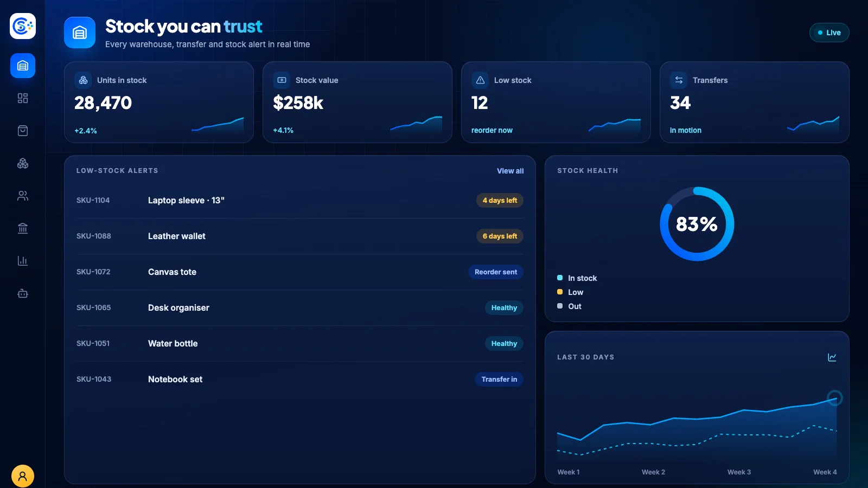The width and height of the screenshot is (868, 488).
Task: Open the robot assistant icon in sidebar
Action: 23,293
